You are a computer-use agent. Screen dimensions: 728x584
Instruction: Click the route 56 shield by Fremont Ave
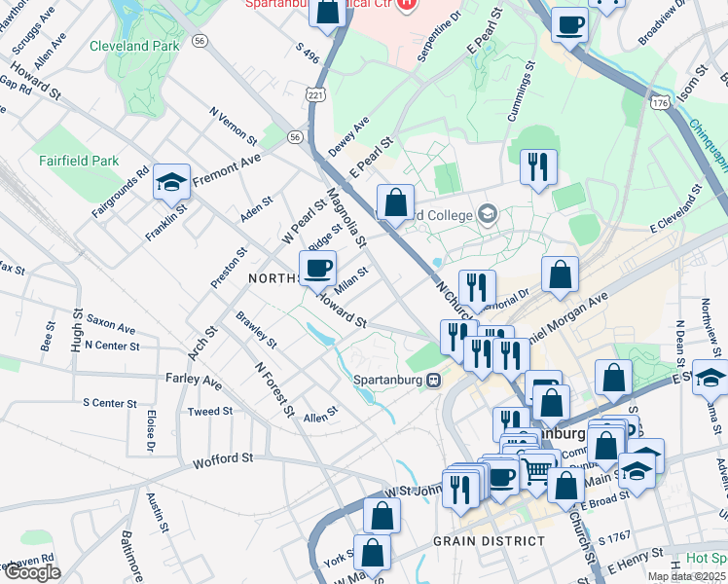[x=295, y=137]
